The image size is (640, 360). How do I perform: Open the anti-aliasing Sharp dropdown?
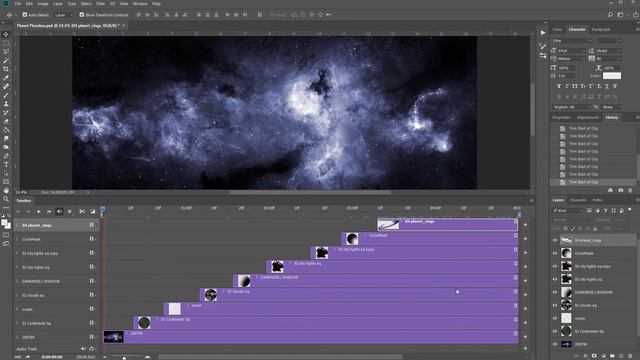(x=611, y=107)
